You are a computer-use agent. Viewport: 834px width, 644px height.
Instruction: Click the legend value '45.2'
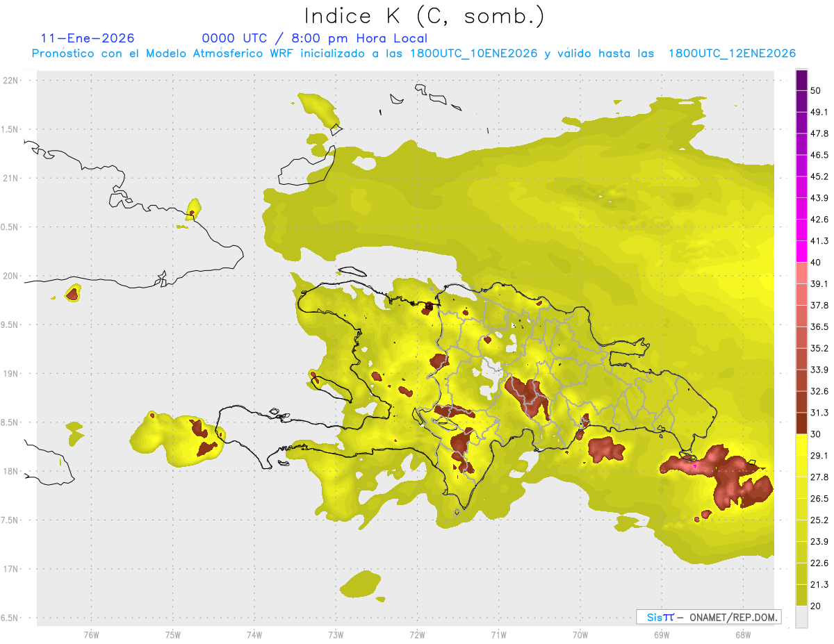click(x=819, y=176)
